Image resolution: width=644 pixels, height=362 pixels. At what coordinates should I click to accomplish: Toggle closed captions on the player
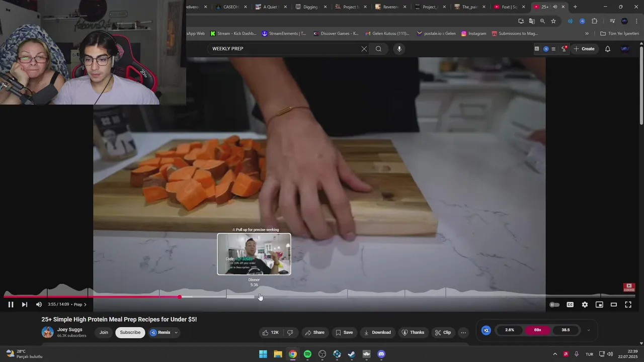click(x=570, y=305)
